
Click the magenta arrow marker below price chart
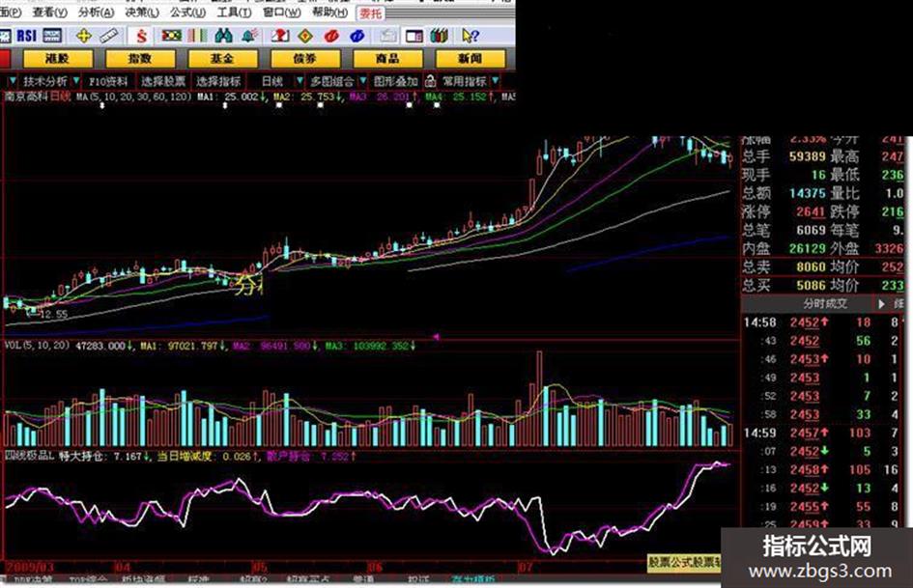tap(436, 337)
